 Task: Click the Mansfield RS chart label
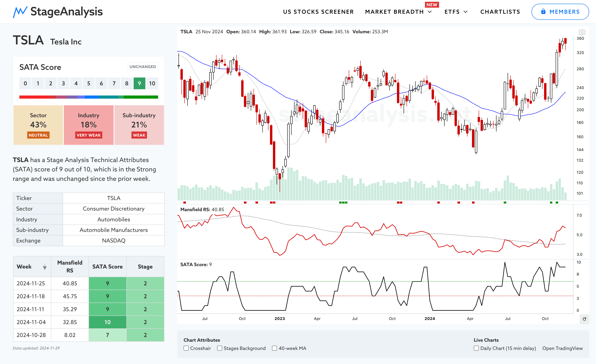202,209
